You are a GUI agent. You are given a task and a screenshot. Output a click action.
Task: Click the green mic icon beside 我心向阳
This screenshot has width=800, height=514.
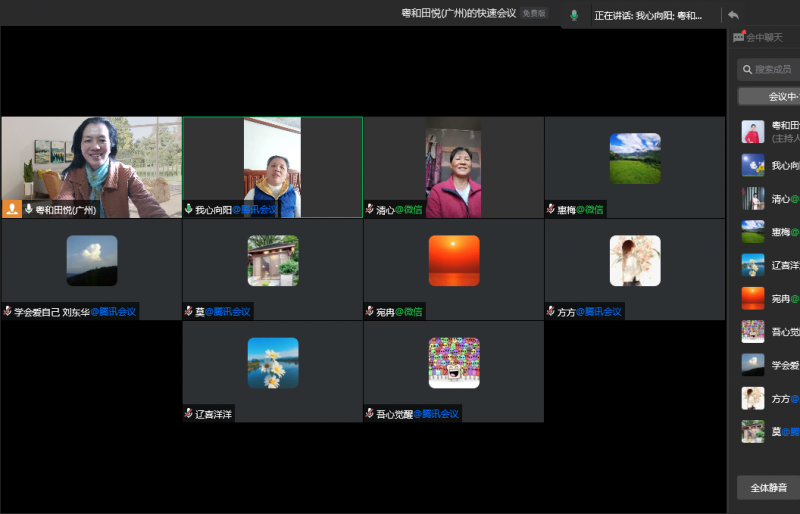(189, 210)
